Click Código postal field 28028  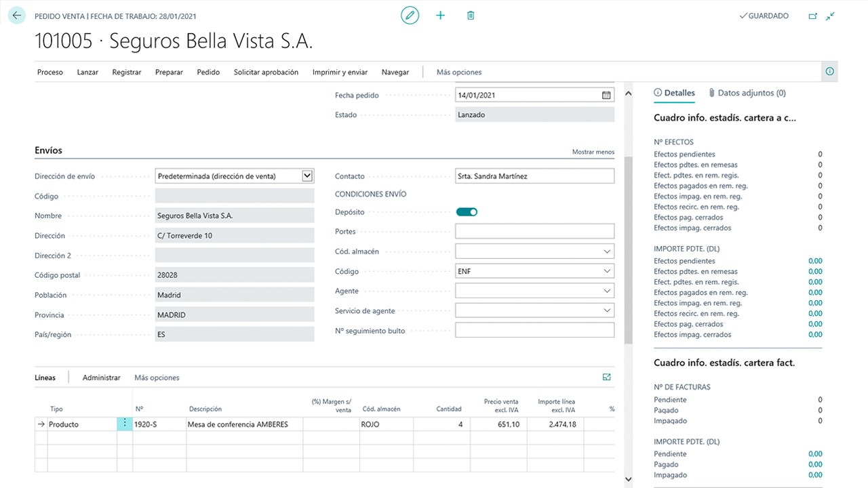[235, 275]
